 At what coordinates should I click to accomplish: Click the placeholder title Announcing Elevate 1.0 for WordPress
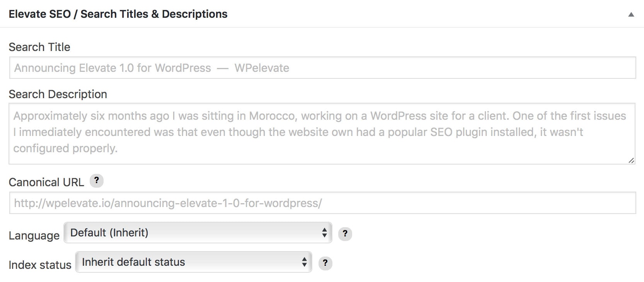[112, 68]
